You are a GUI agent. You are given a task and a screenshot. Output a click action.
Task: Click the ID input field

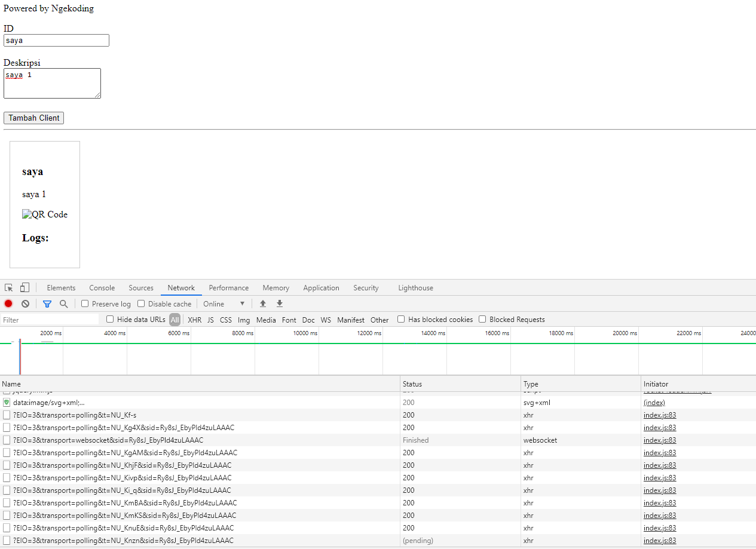(56, 40)
